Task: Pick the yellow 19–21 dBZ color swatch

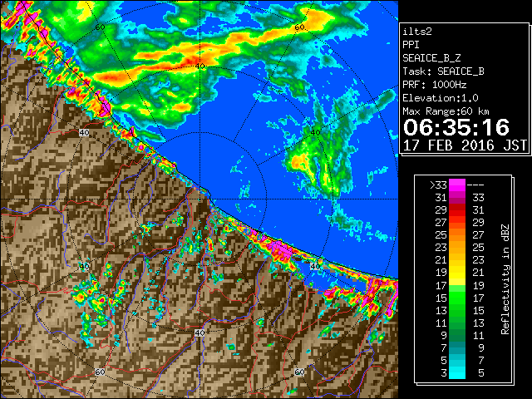Action: [457, 273]
